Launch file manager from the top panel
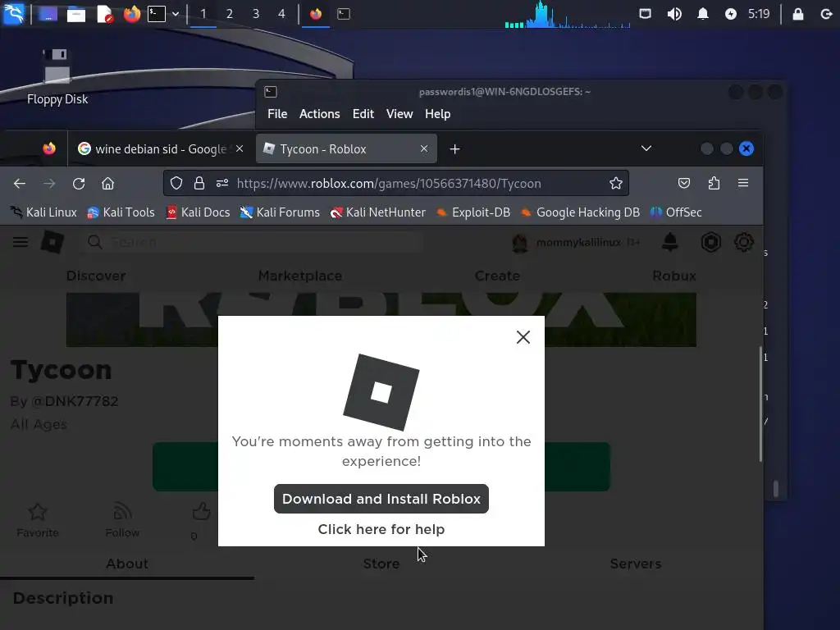 point(75,14)
